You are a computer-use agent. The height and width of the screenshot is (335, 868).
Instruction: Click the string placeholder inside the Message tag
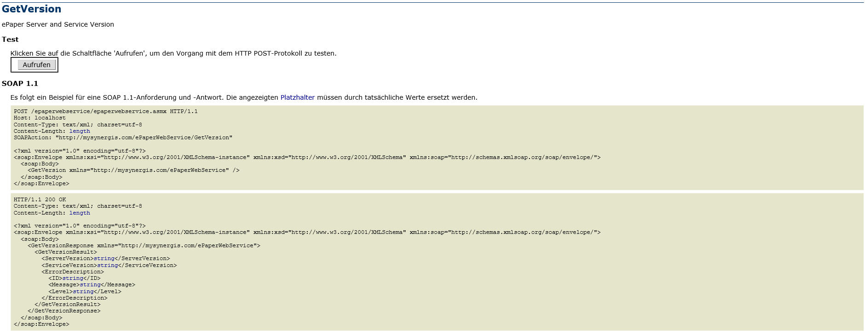click(90, 285)
